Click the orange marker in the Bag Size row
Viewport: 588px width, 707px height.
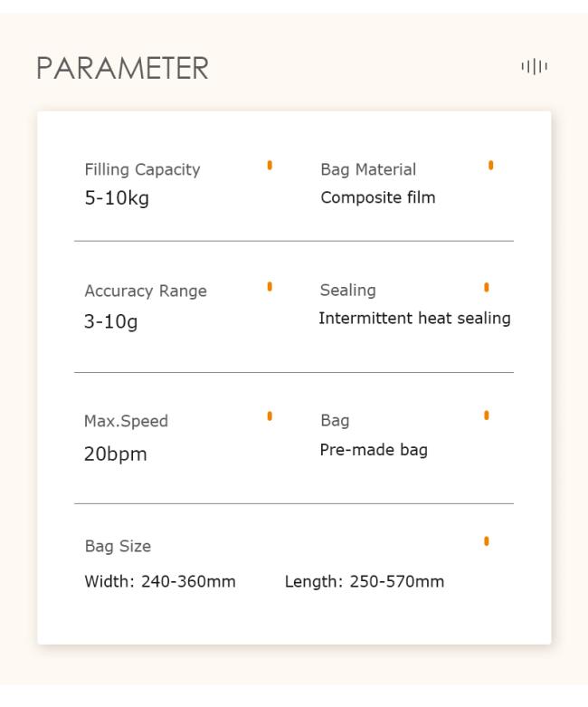486,541
